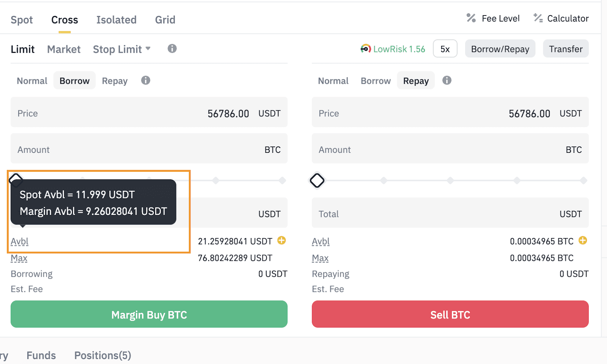Click the Fee Level percent icon
Screen dimensions: 607x364
pyautogui.click(x=471, y=18)
